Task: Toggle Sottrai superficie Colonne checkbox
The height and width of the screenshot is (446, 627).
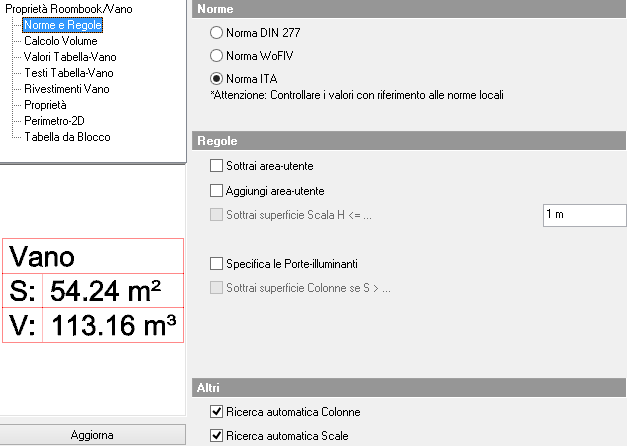Action: click(216, 288)
